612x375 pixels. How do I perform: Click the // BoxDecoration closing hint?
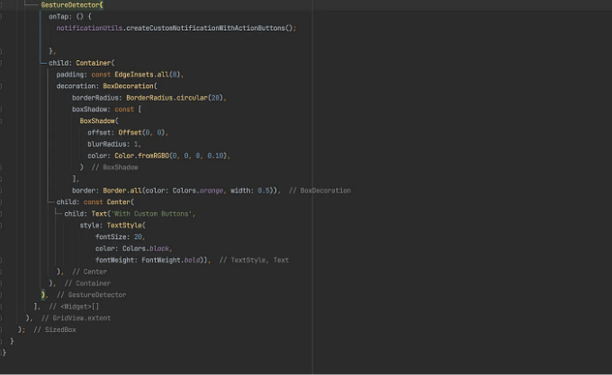[320, 190]
